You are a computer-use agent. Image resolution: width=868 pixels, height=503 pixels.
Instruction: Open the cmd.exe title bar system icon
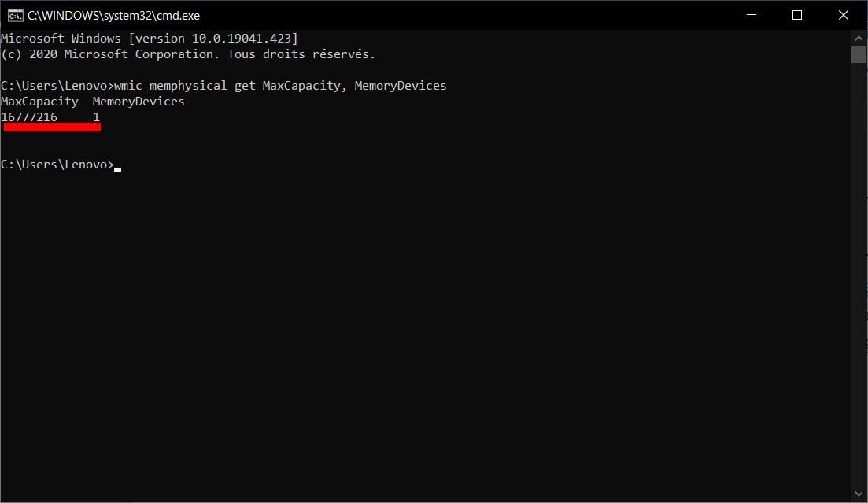16,16
